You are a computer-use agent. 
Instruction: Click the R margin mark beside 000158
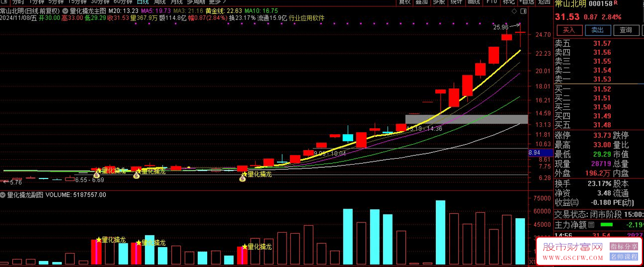coord(616,3)
